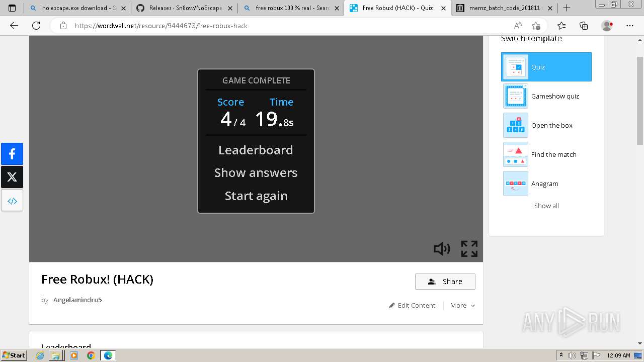Show hidden tray icons arrow

(561, 355)
